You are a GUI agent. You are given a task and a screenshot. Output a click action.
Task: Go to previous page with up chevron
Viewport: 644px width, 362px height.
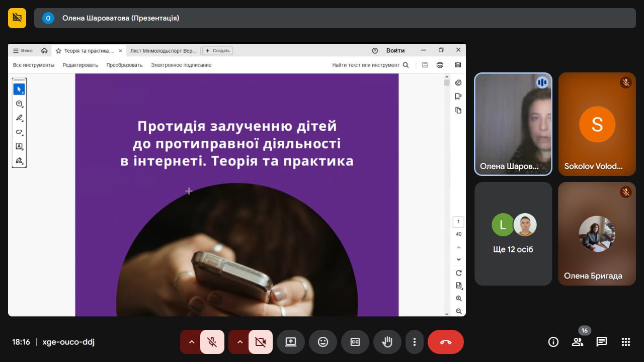coord(458,247)
